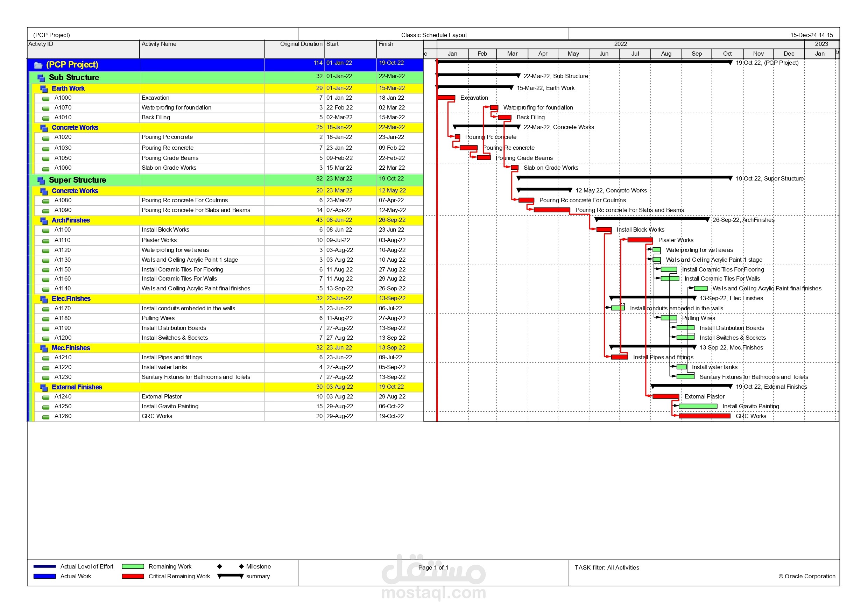Click the activity icon for A1070
The height and width of the screenshot is (614, 868).
(x=46, y=108)
